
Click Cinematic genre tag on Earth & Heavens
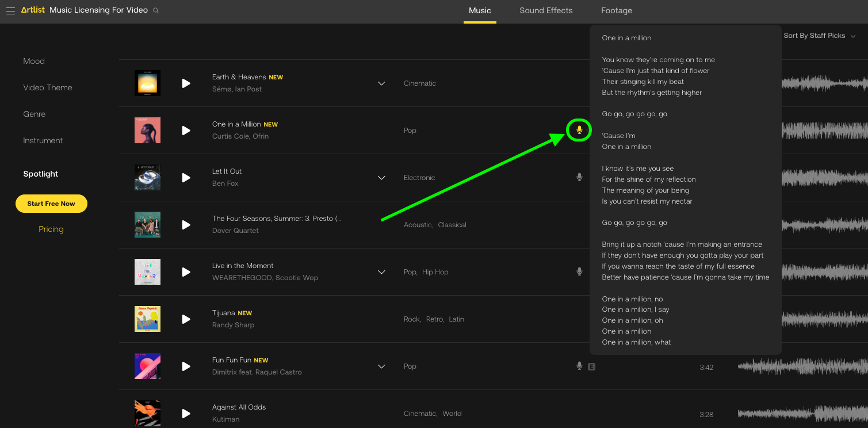coord(420,83)
